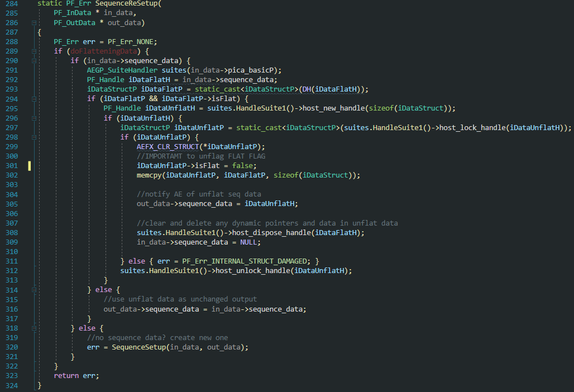This screenshot has height=392, width=574.
Task: Click line number 320 in the gutter
Action: [11, 347]
